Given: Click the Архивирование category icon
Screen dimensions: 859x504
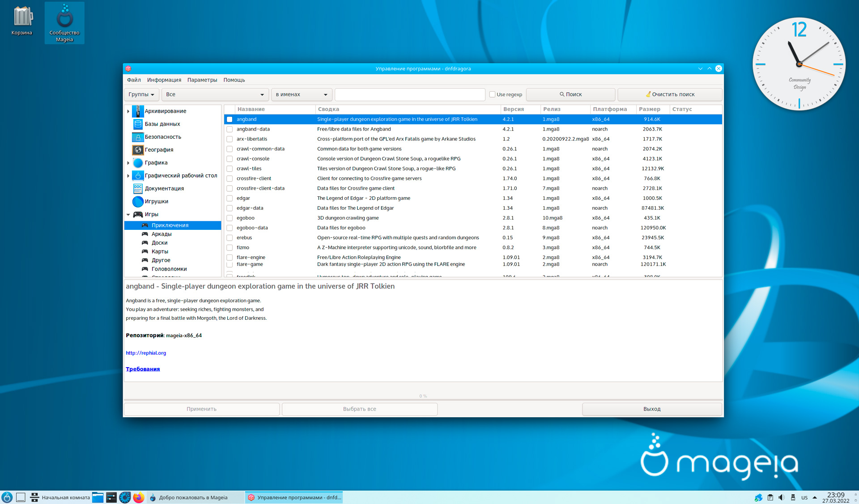Looking at the screenshot, I should point(138,111).
